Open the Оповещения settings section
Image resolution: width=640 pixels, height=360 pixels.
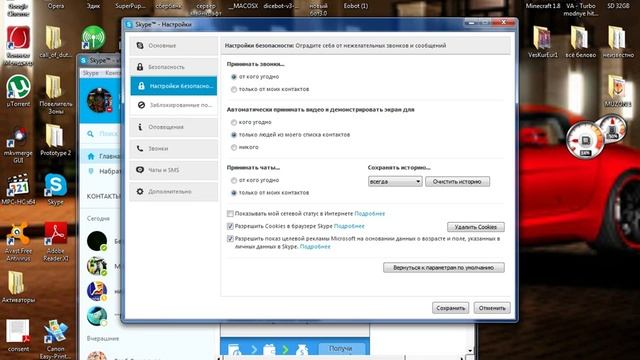173,127
